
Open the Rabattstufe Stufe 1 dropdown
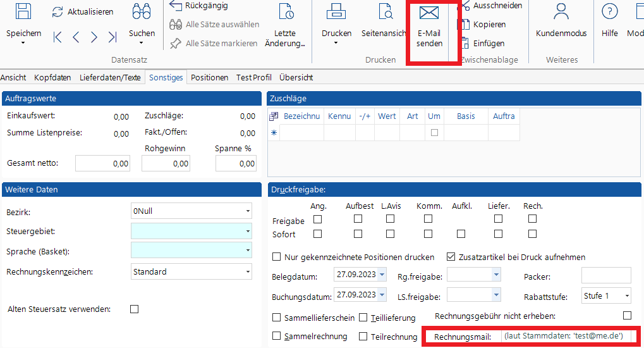click(x=626, y=295)
